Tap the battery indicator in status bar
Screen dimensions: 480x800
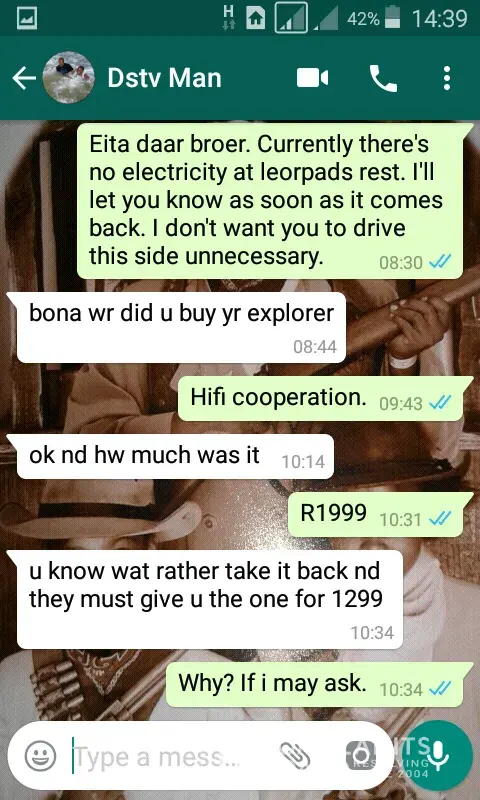tap(391, 19)
